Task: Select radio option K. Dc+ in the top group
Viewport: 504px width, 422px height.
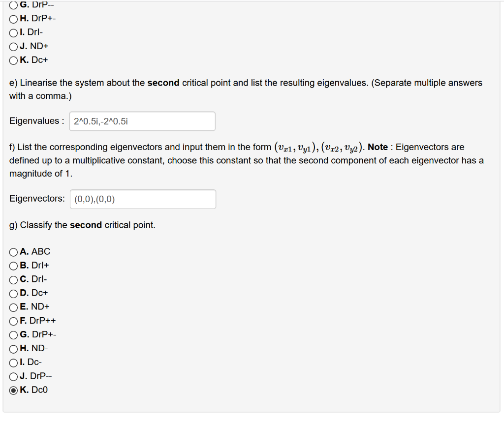Action: click(12, 60)
